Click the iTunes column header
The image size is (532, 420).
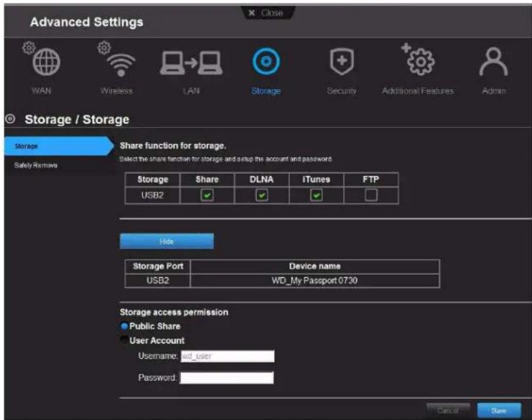(x=316, y=179)
